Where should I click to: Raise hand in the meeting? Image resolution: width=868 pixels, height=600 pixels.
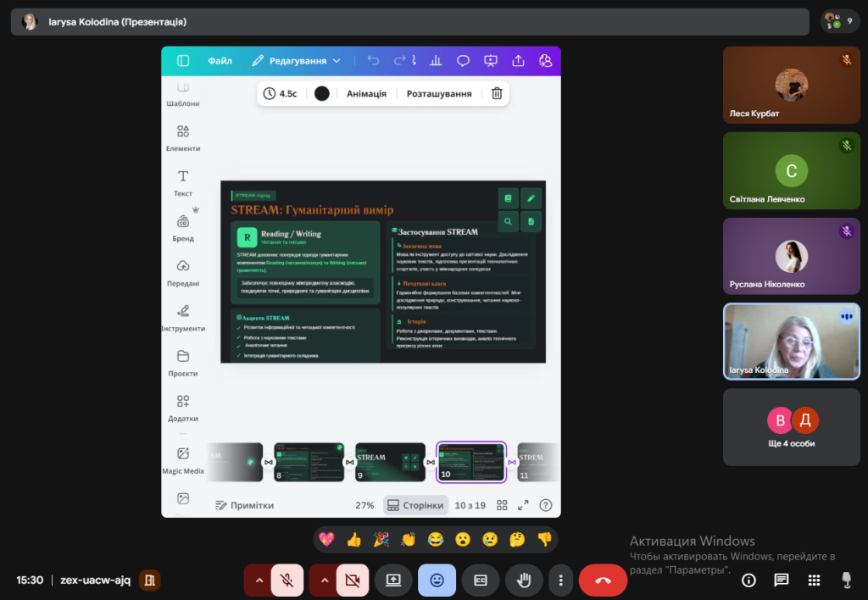[524, 581]
